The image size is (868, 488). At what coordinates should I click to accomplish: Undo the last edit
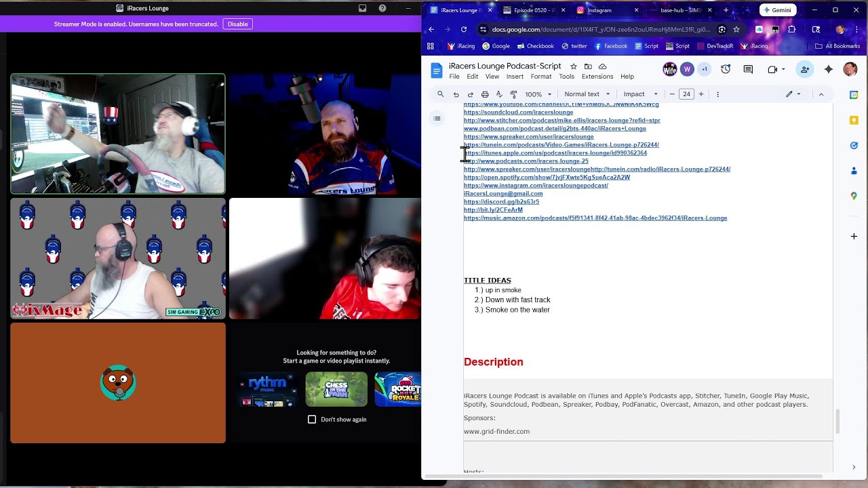tap(456, 94)
